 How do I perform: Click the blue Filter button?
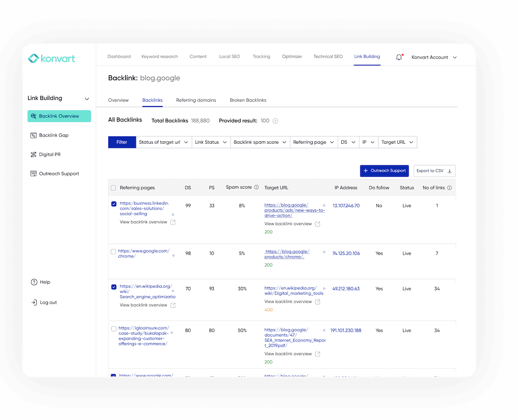click(122, 142)
